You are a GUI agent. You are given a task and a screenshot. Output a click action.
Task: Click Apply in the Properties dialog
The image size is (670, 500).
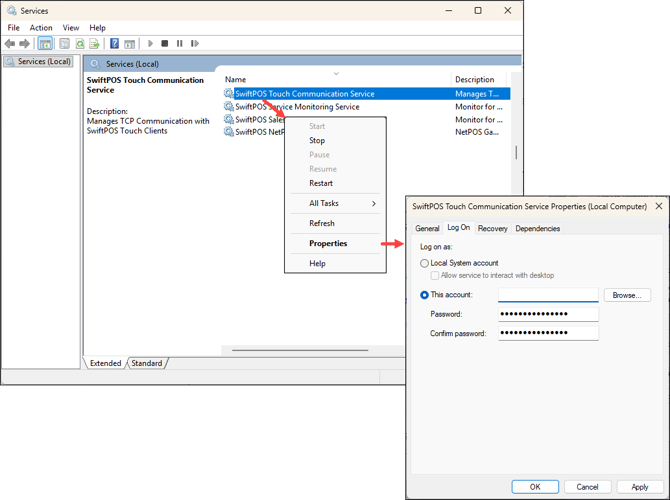[640, 487]
